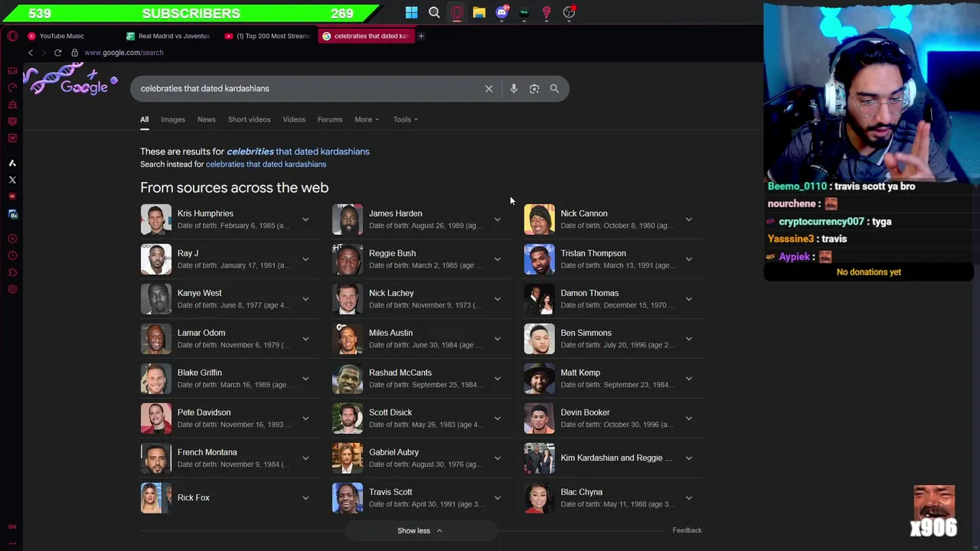Click the Blake Griffin name text
Screen dimensions: 980x551
pyautogui.click(x=199, y=373)
